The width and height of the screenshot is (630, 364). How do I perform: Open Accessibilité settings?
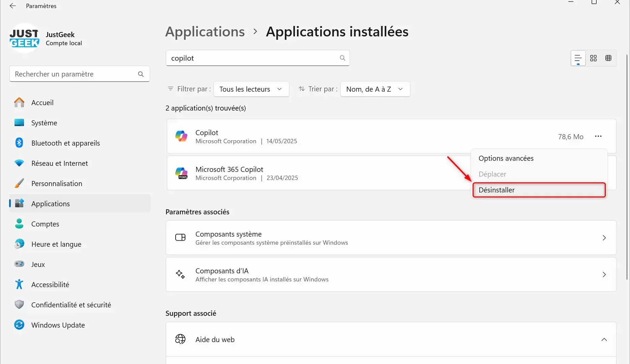click(x=80, y=284)
